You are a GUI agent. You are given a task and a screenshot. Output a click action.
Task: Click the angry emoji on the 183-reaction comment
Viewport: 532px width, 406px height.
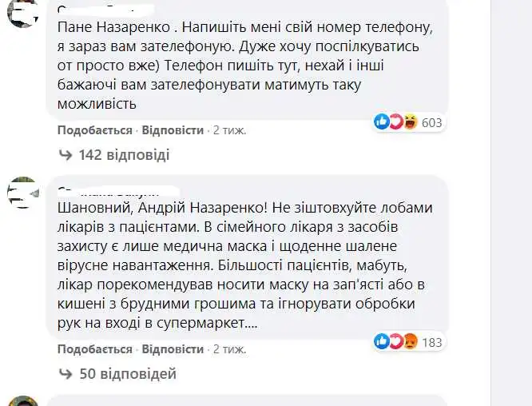tap(410, 342)
